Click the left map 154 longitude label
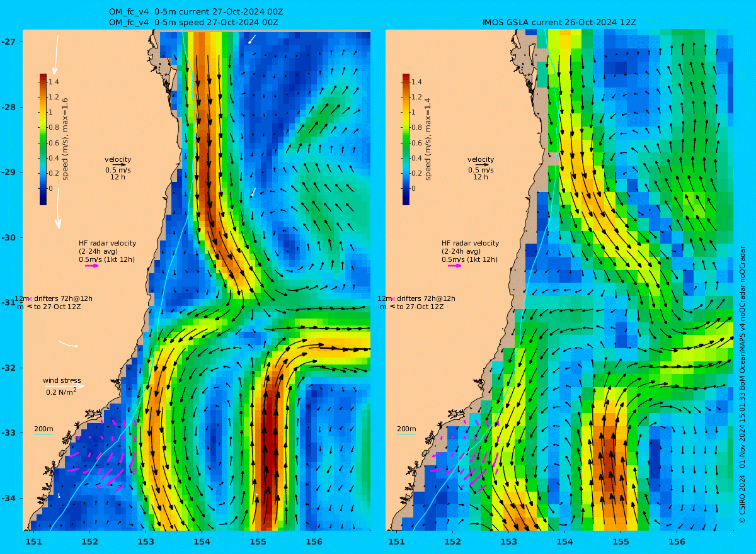The height and width of the screenshot is (554, 756). [x=202, y=541]
